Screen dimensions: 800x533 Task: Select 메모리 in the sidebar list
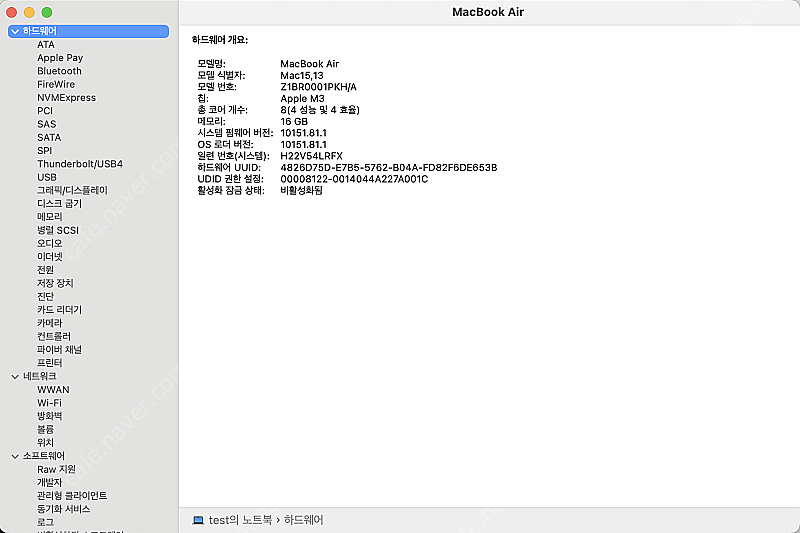49,217
